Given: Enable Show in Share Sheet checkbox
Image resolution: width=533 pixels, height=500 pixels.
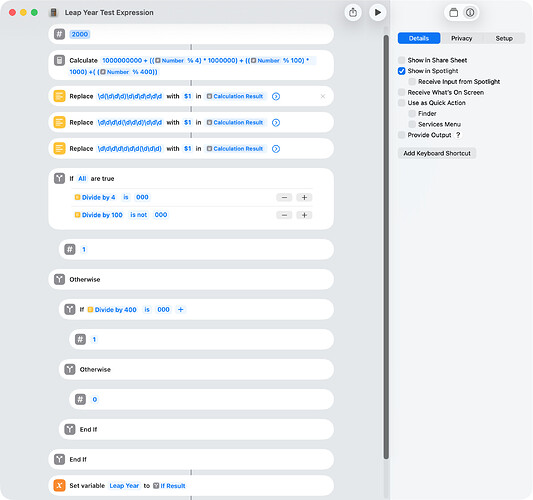Looking at the screenshot, I should tap(401, 60).
